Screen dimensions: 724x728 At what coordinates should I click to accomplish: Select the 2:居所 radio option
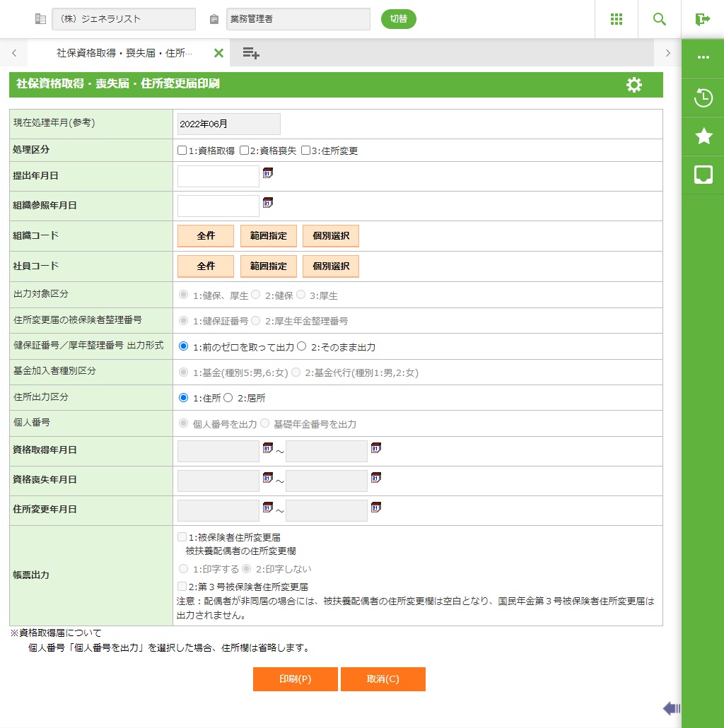pos(228,398)
